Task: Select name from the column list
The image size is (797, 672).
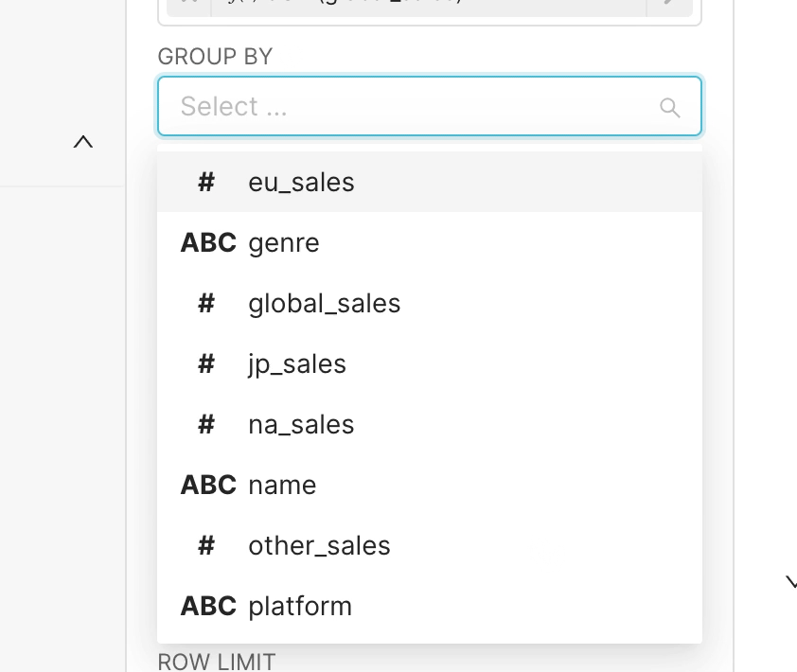Action: pos(282,485)
